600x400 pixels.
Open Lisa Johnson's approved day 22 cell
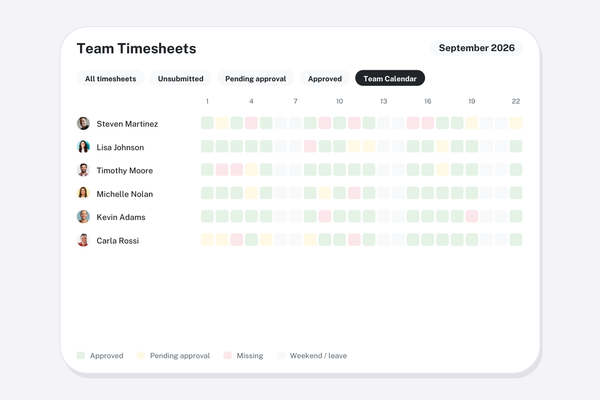(x=516, y=146)
